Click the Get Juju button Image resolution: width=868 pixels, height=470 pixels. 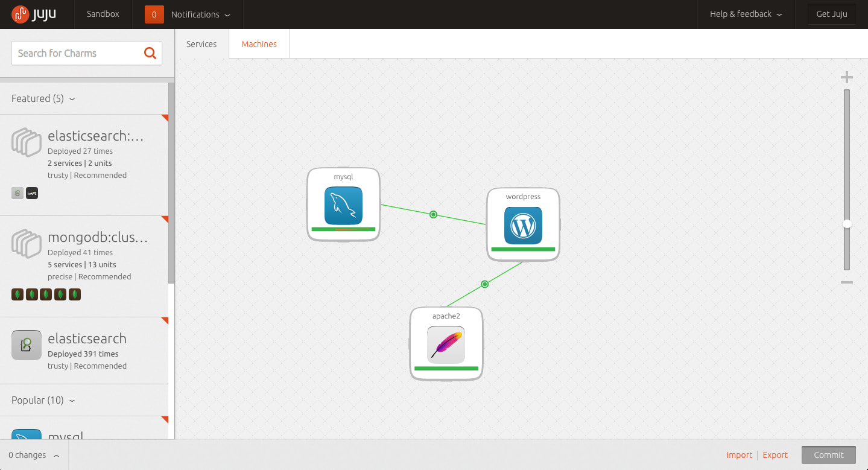tap(832, 14)
